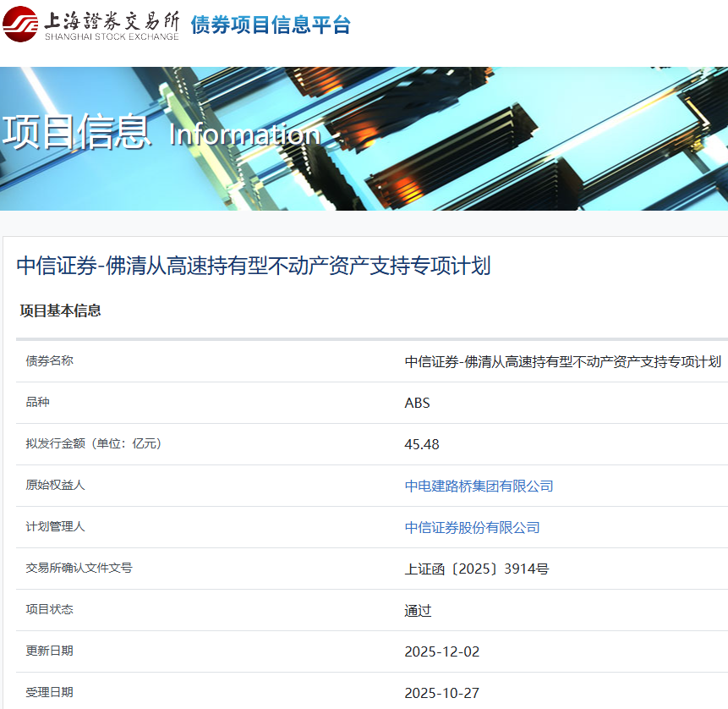Select the 45.48 amount value
Image resolution: width=728 pixels, height=709 pixels.
pos(422,445)
